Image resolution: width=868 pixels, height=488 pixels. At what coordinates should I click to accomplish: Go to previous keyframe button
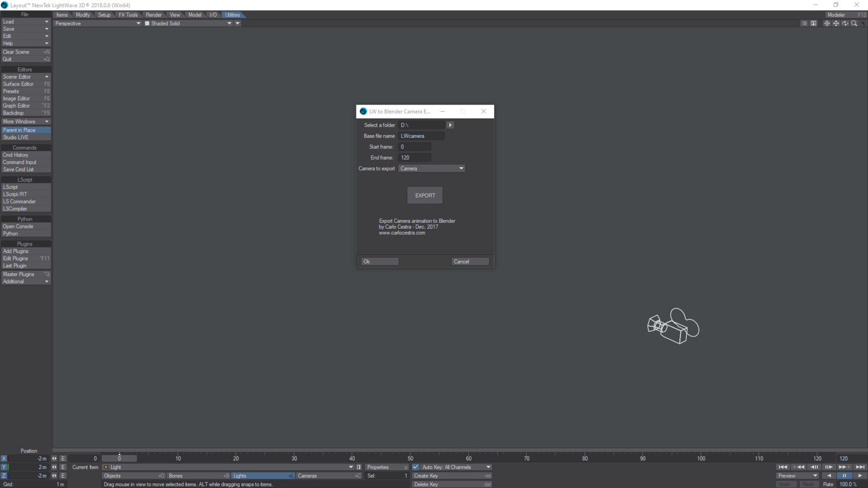coord(799,467)
